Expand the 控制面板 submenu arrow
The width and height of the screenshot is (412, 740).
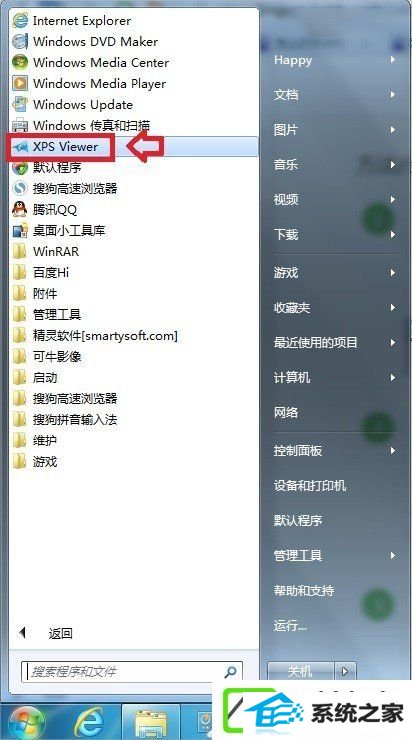[393, 450]
